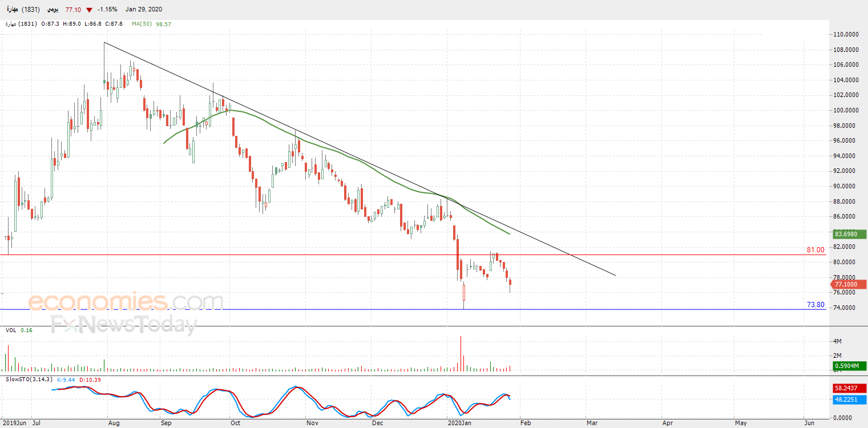
Task: Click the Aug time axis label
Action: click(113, 423)
